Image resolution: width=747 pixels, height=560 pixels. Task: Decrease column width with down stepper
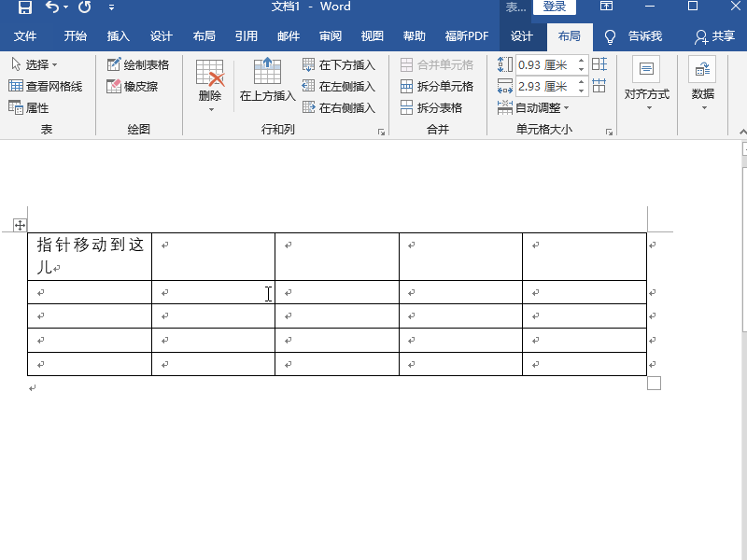click(582, 91)
